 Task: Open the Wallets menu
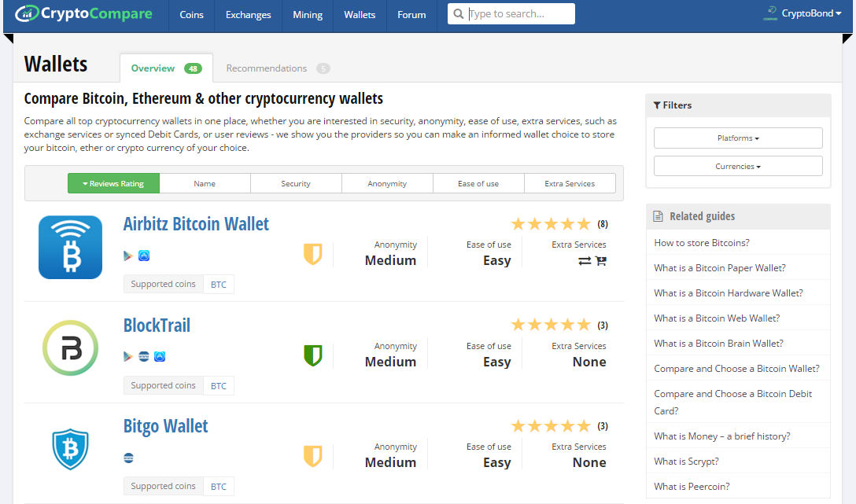360,15
